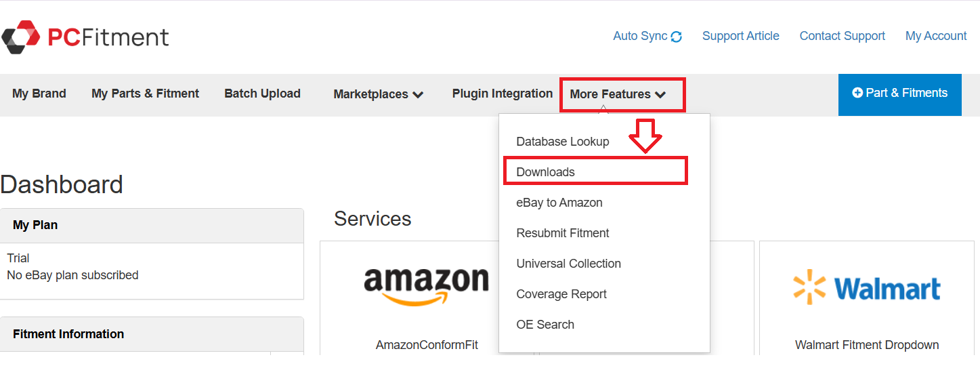
Task: Choose eBay to Amazon menu option
Action: click(559, 203)
